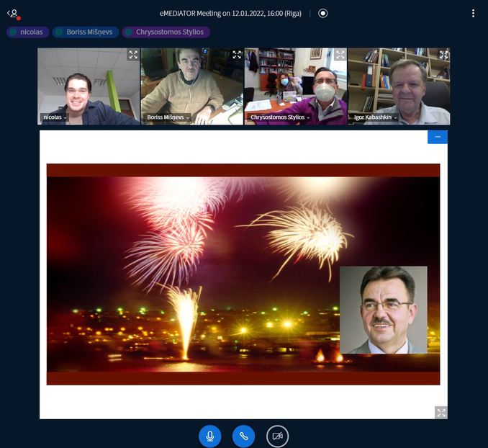
Task: Click the recording indicator button
Action: [322, 14]
